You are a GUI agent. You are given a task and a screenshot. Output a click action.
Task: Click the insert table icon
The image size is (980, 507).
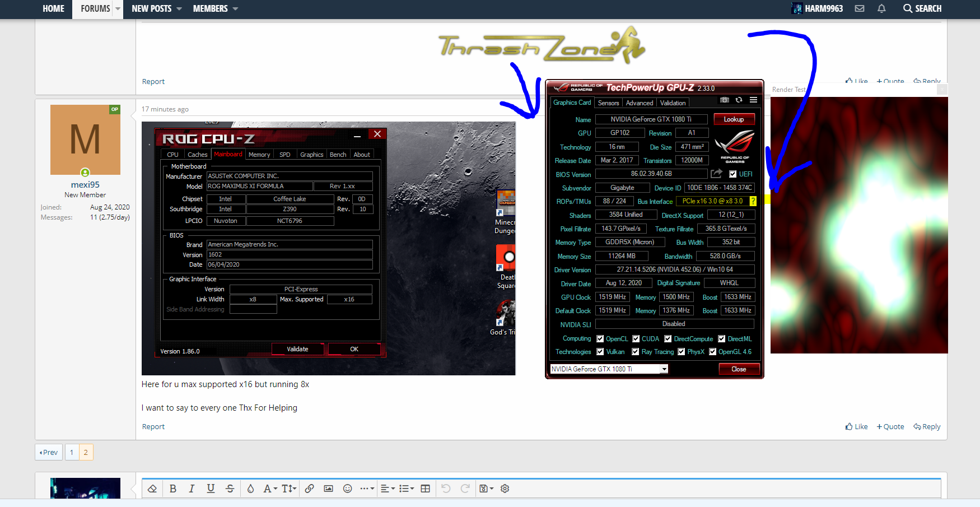click(x=426, y=489)
